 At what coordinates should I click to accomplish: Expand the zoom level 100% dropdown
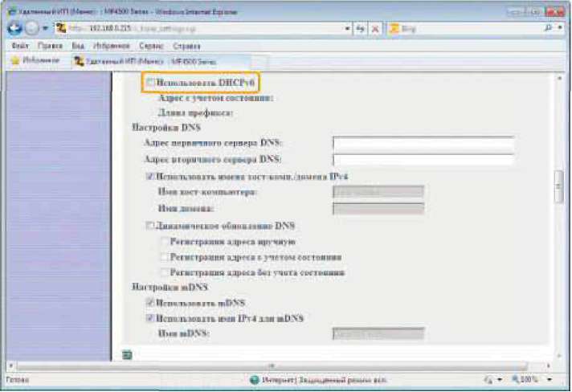point(550,378)
